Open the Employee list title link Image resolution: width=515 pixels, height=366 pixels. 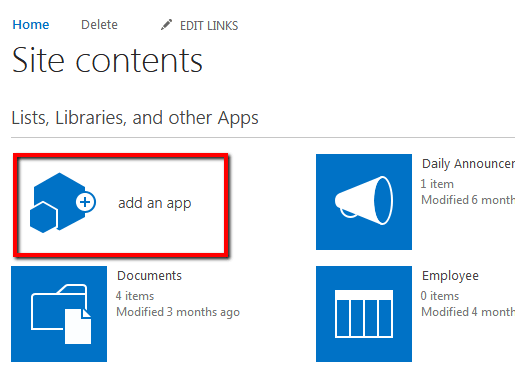click(x=450, y=276)
